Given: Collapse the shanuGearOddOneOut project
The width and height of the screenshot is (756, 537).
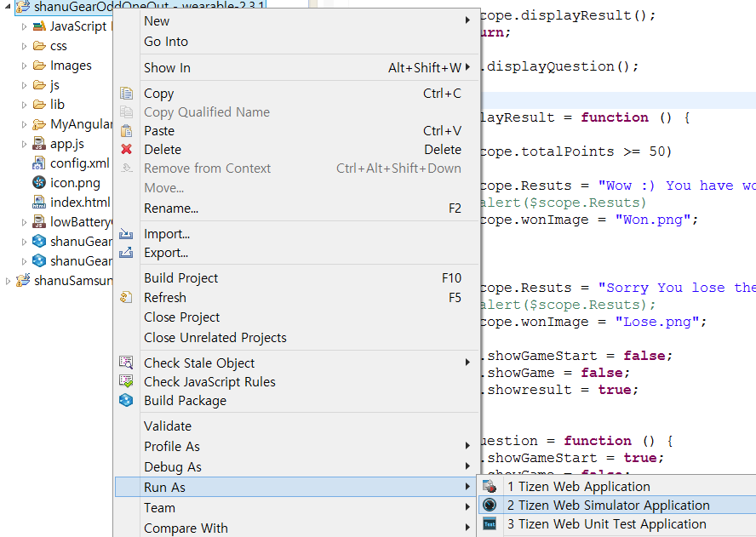Looking at the screenshot, I should 8,7.
